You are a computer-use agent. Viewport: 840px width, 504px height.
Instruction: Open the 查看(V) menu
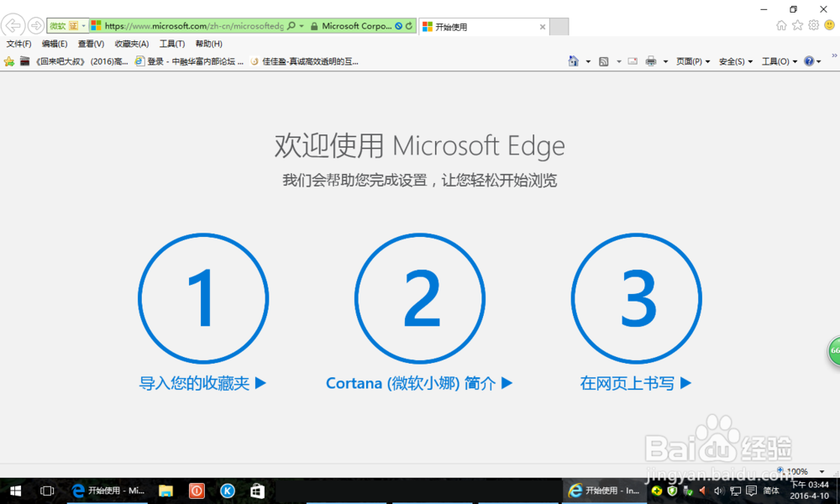(x=91, y=44)
